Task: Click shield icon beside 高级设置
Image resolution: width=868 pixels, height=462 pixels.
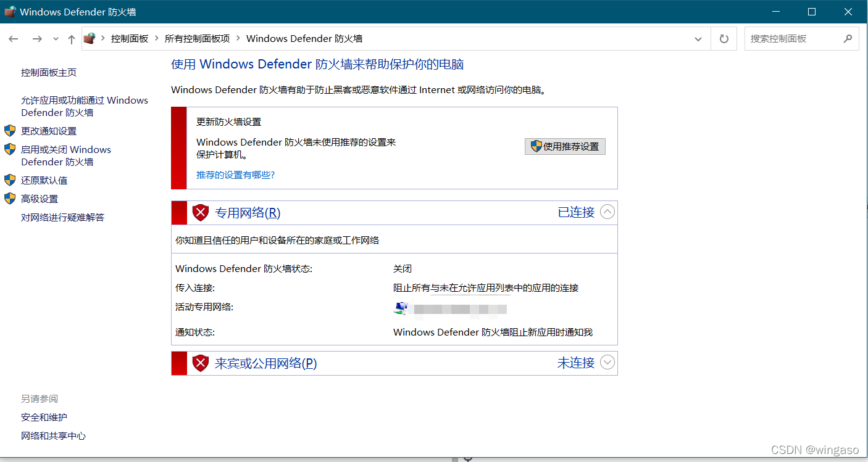Action: [10, 199]
